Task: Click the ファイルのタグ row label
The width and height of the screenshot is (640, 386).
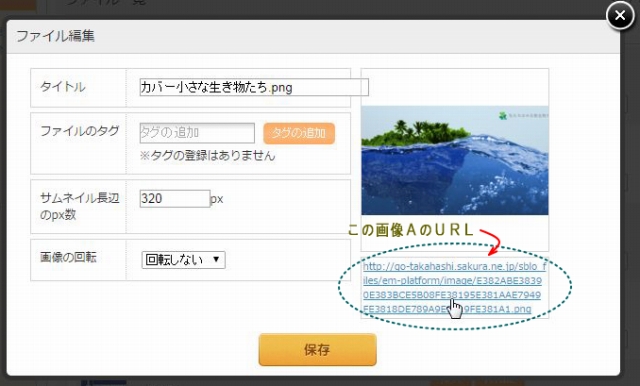Action: 80,131
